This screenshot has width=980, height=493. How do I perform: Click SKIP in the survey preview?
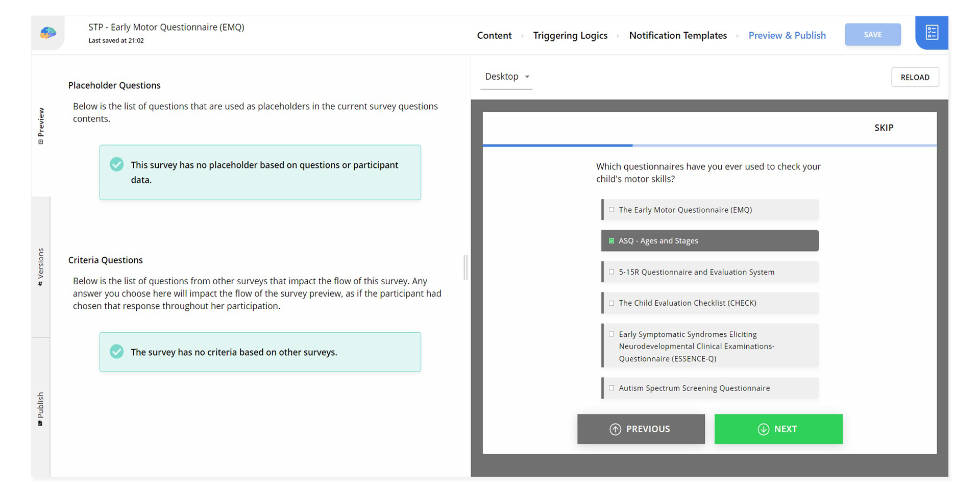pyautogui.click(x=884, y=128)
